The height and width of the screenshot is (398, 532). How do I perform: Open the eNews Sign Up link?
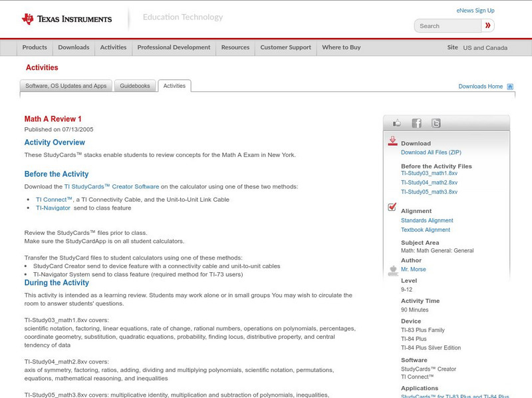[x=475, y=11]
